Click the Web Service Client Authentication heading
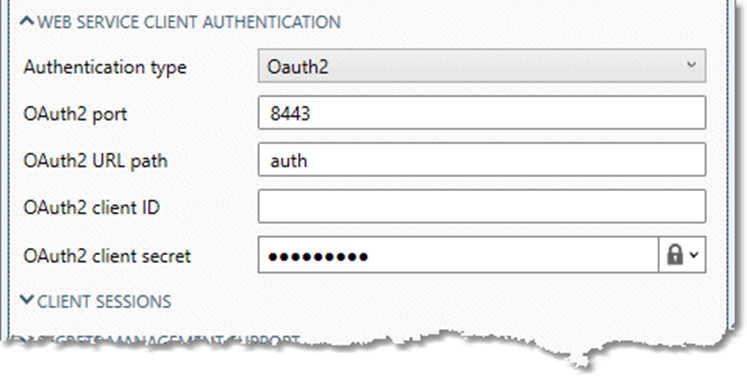 [189, 22]
